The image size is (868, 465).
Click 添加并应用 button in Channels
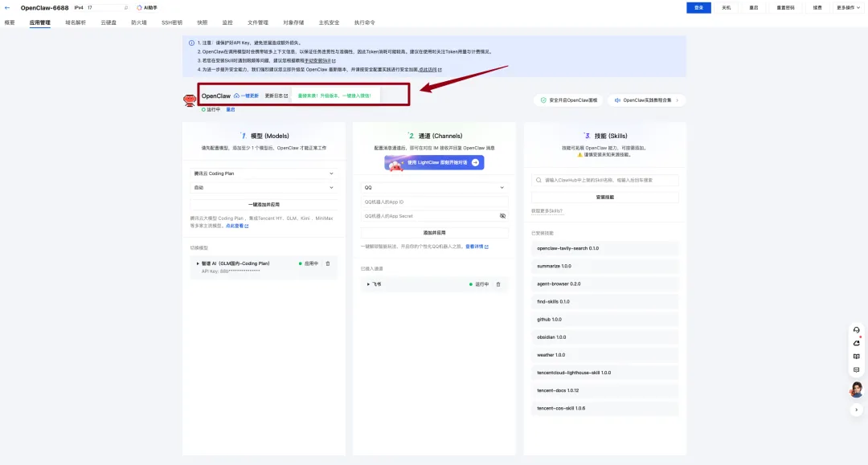(434, 233)
